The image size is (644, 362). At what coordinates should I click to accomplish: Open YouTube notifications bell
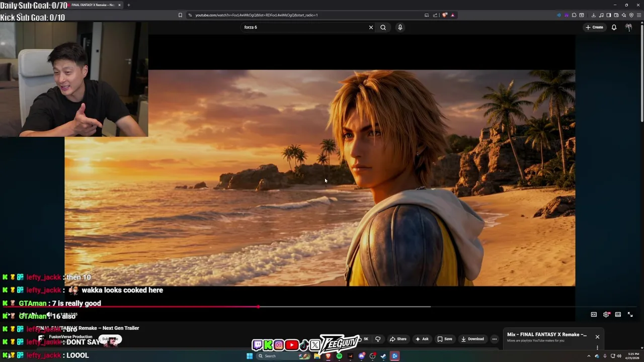coord(614,27)
